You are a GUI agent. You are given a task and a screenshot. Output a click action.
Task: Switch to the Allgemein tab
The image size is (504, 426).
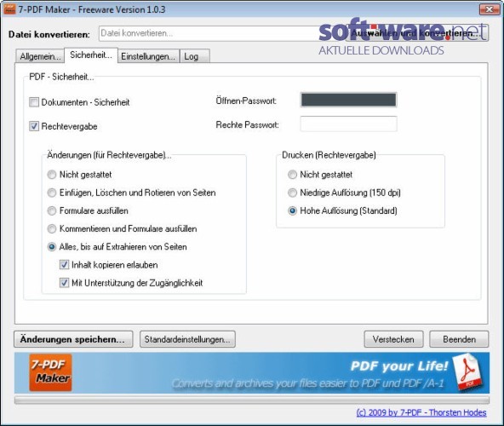coord(40,56)
